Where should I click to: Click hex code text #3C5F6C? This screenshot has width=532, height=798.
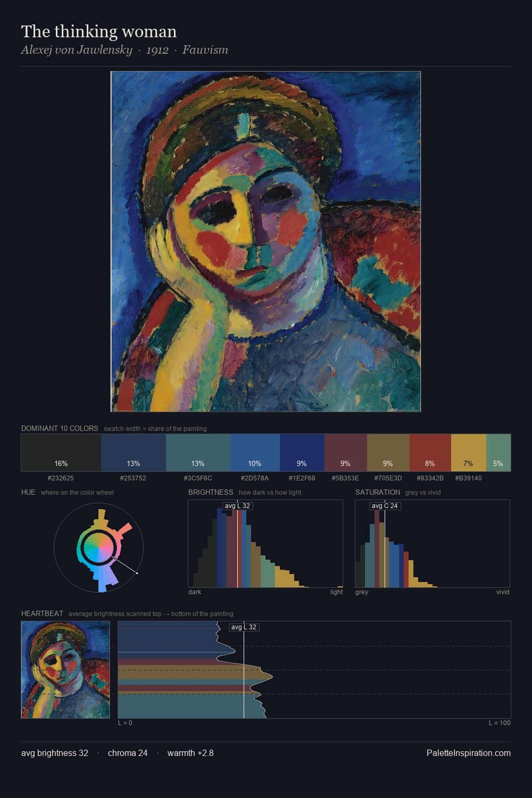point(198,478)
